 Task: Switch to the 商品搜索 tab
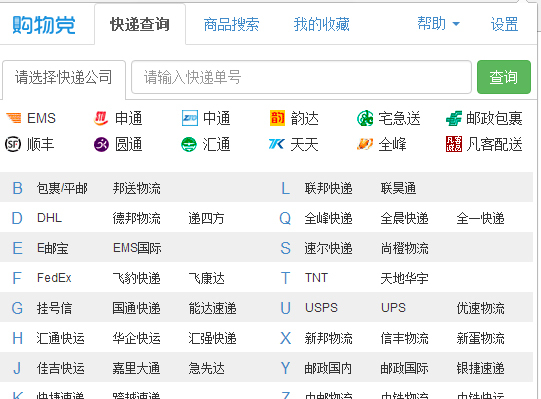(x=231, y=24)
